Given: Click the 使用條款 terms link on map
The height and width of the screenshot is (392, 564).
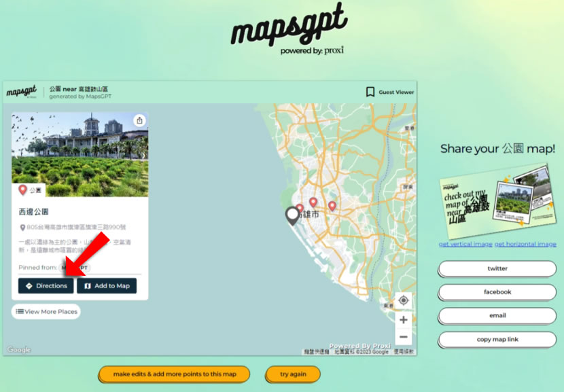Looking at the screenshot, I should (x=404, y=352).
